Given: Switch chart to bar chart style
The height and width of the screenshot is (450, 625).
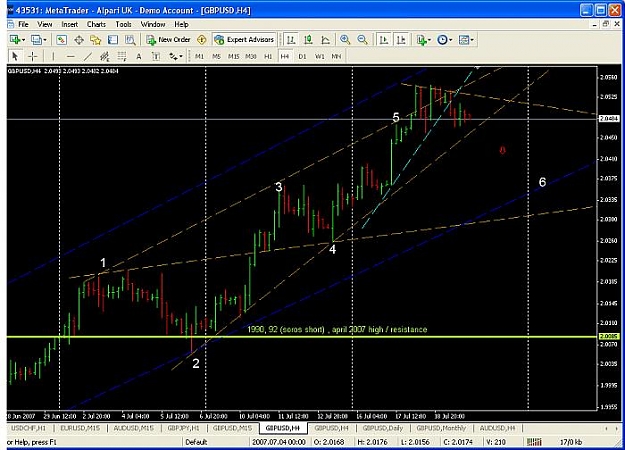Looking at the screenshot, I should point(291,39).
